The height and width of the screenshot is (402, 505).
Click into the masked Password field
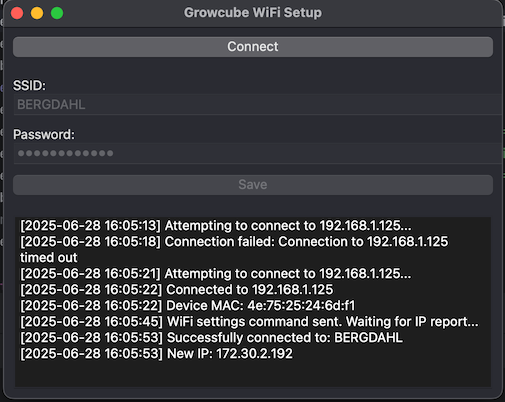click(257, 153)
